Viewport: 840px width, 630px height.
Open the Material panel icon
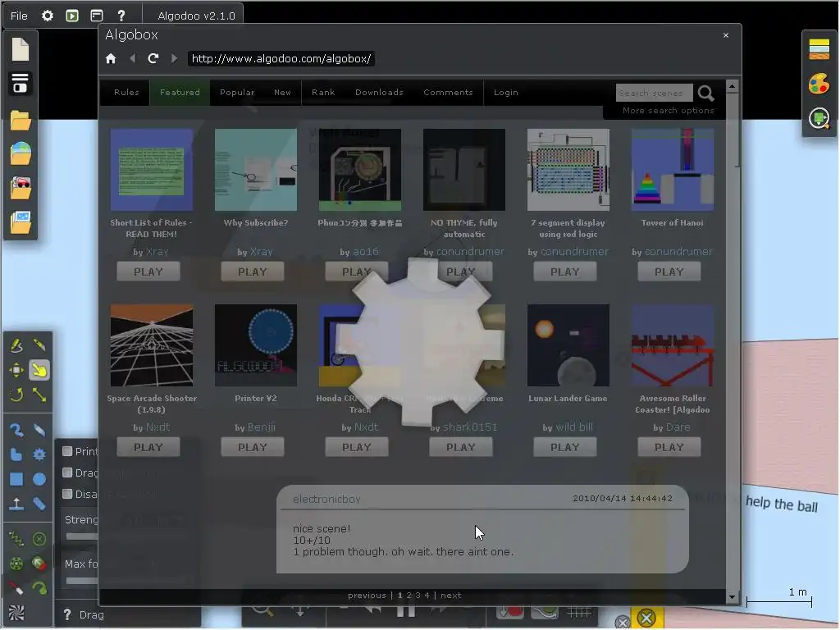tap(819, 49)
